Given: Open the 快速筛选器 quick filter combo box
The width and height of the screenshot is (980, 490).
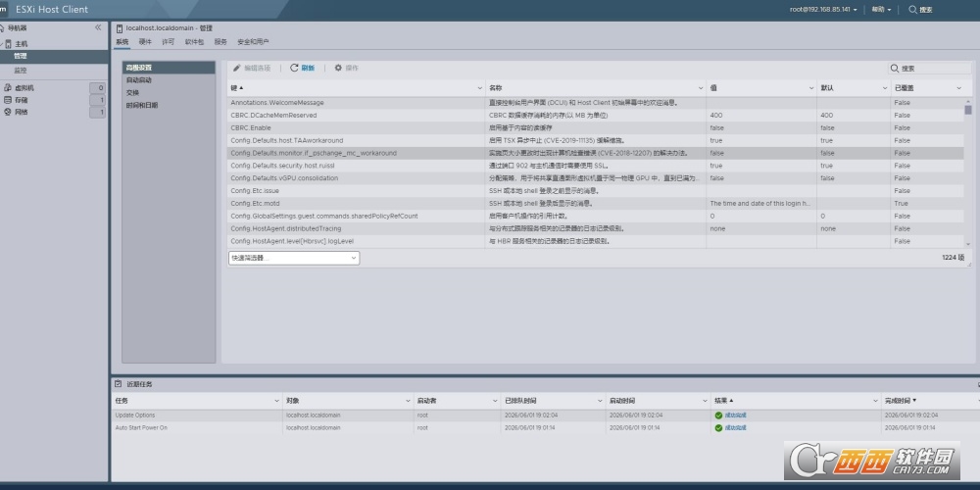Looking at the screenshot, I should click(x=294, y=258).
